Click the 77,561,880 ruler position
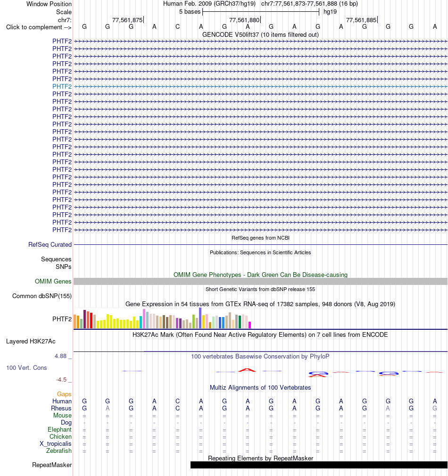The height and width of the screenshot is (476, 448). (244, 20)
